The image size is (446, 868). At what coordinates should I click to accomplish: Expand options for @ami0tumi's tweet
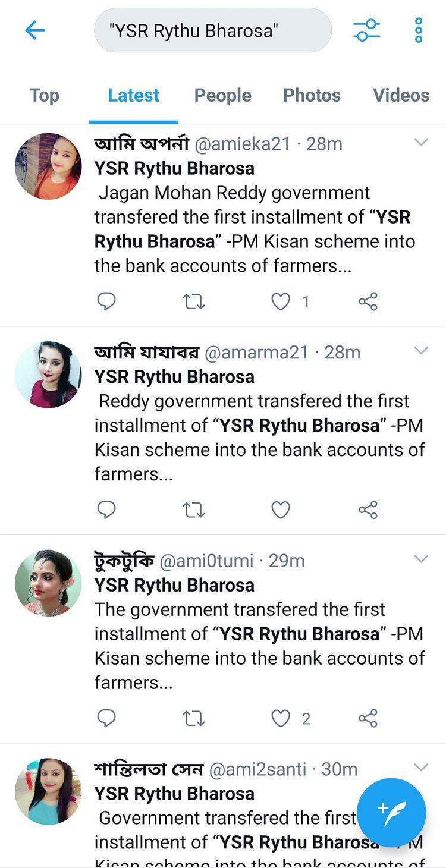tap(421, 559)
